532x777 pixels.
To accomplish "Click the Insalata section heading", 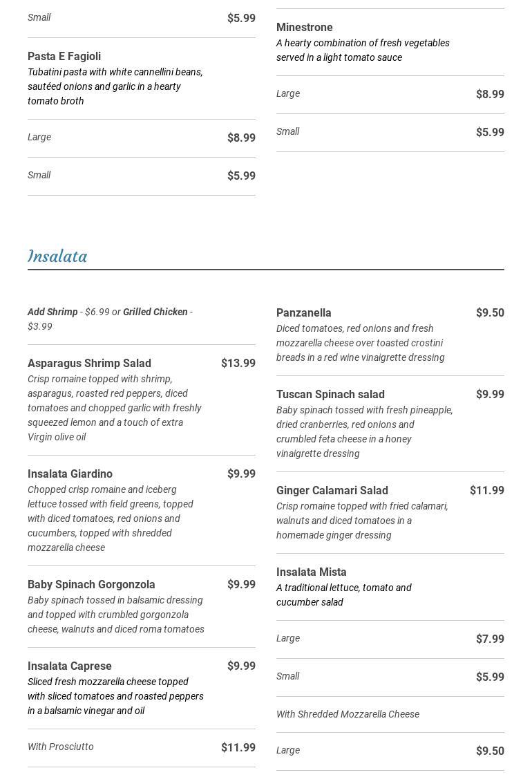I will pos(57,256).
